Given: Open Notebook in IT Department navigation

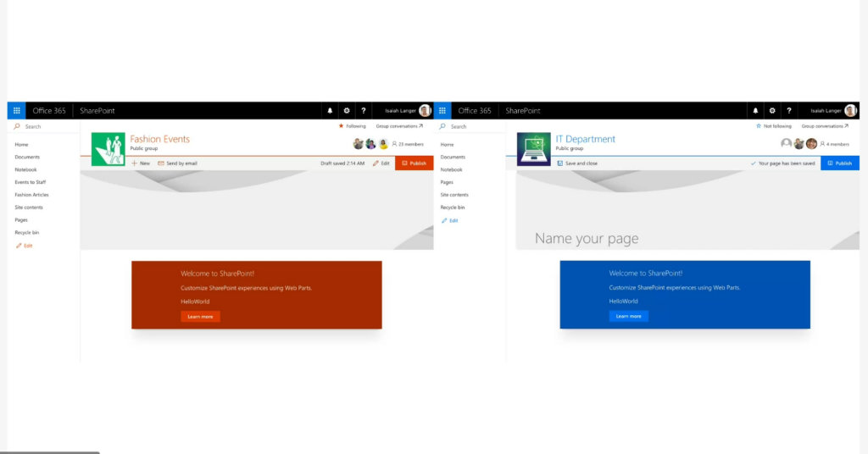Looking at the screenshot, I should 451,169.
